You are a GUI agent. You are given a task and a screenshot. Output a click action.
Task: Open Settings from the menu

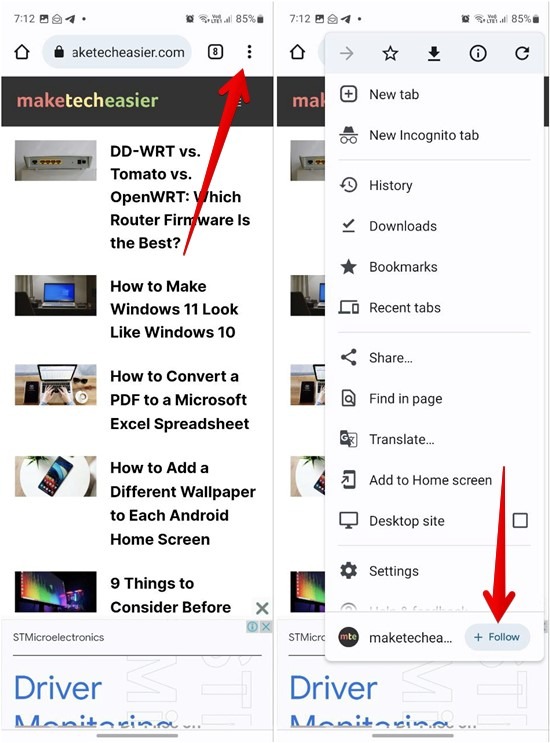pyautogui.click(x=434, y=571)
